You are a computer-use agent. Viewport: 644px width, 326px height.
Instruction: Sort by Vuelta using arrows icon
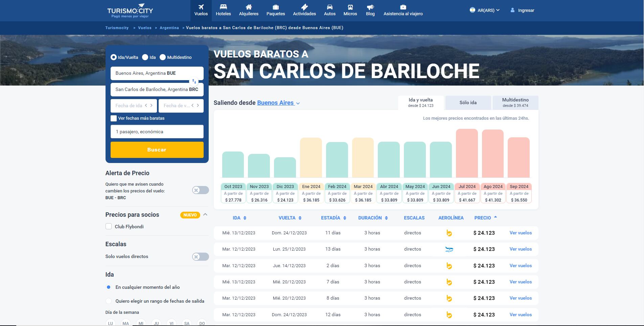pos(300,218)
